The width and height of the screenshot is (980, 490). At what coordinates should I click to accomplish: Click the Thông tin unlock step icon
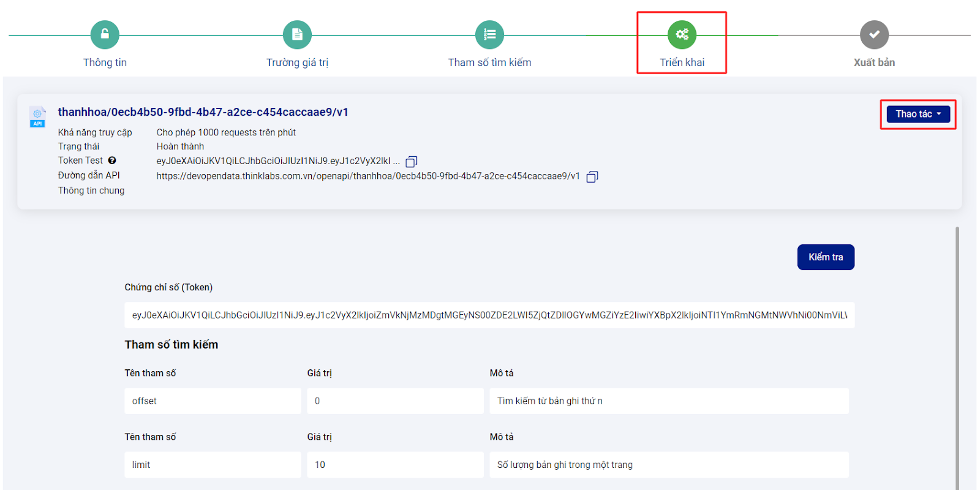pos(105,35)
